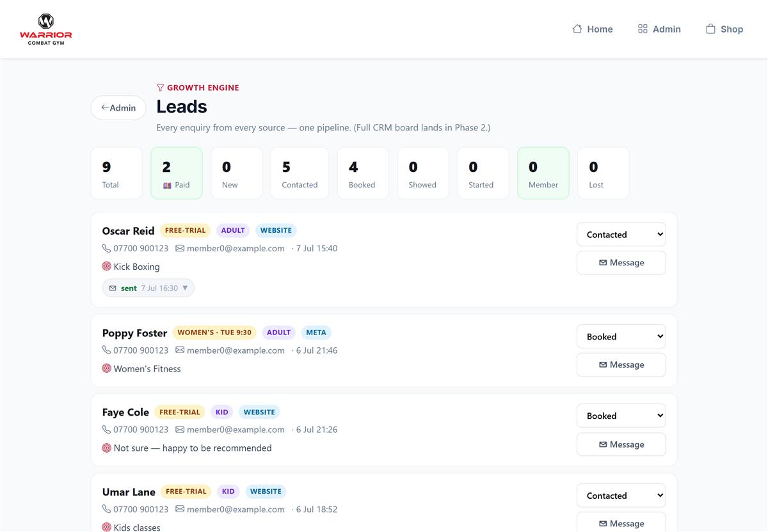Click target icon beside Not sure text
768x532 pixels.
click(107, 448)
